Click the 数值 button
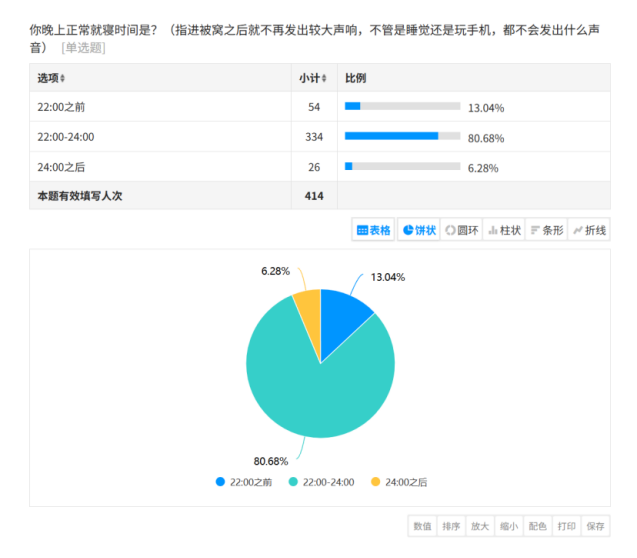This screenshot has height=558, width=637. 422,526
